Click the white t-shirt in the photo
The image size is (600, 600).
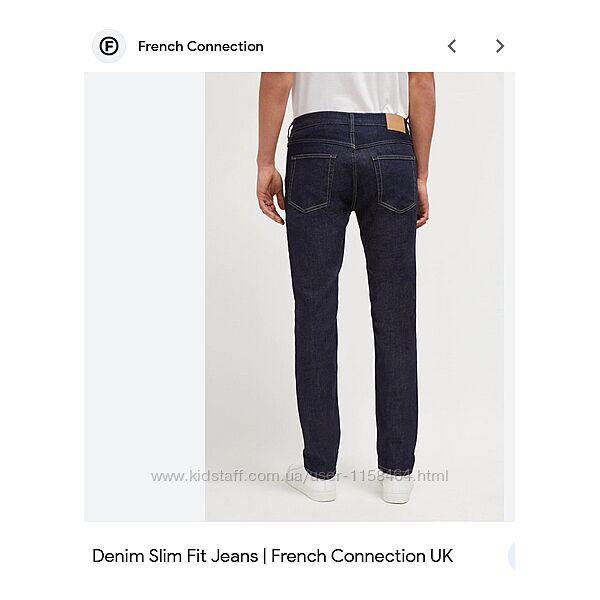click(350, 93)
